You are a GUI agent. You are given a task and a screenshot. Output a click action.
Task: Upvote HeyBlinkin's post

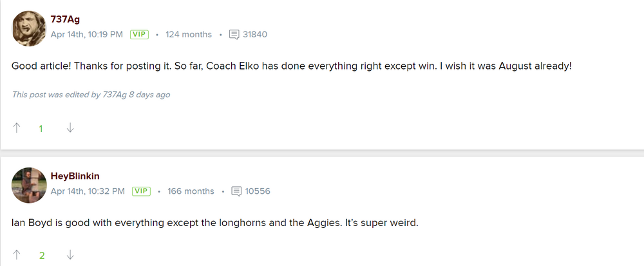click(17, 255)
